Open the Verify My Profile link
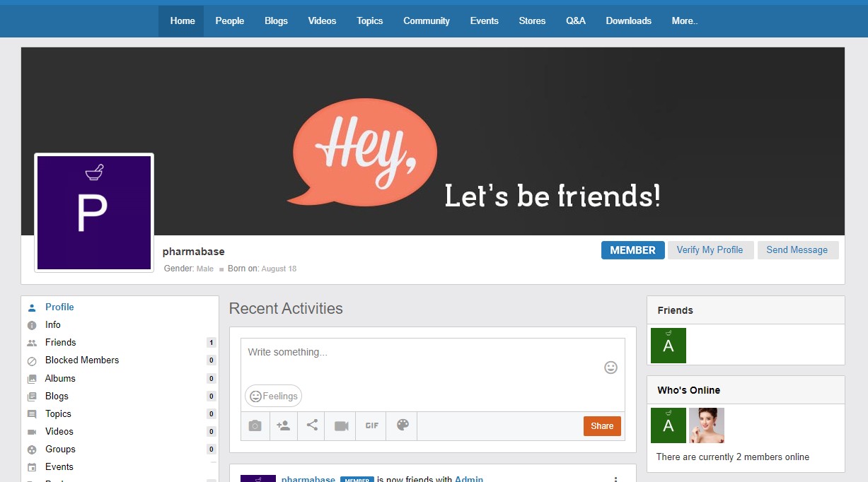Viewport: 868px width, 482px height. [710, 249]
